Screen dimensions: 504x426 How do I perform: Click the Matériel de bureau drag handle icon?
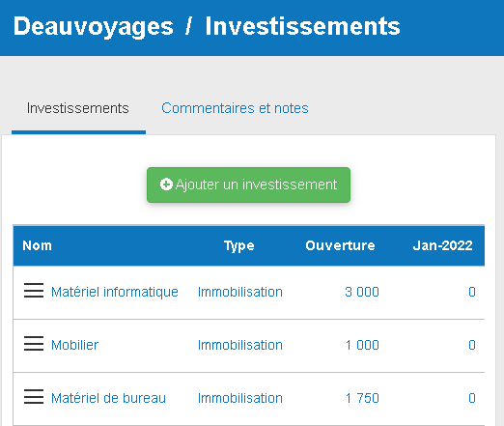34,397
